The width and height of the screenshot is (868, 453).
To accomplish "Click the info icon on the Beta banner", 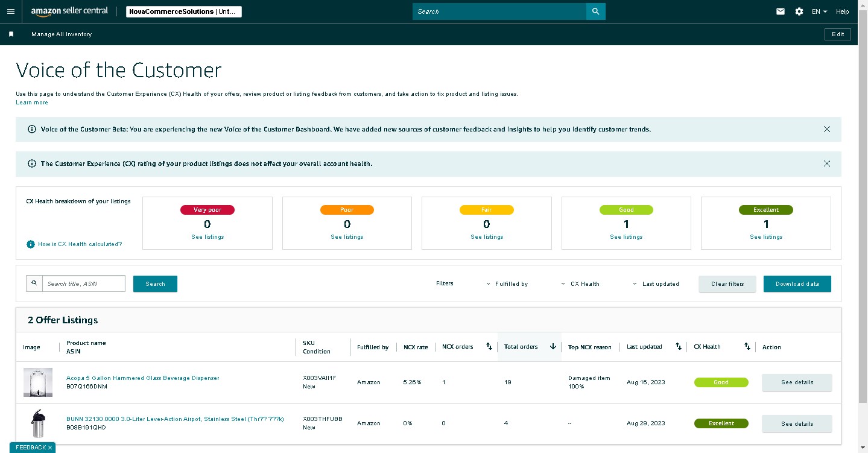I will tap(32, 129).
